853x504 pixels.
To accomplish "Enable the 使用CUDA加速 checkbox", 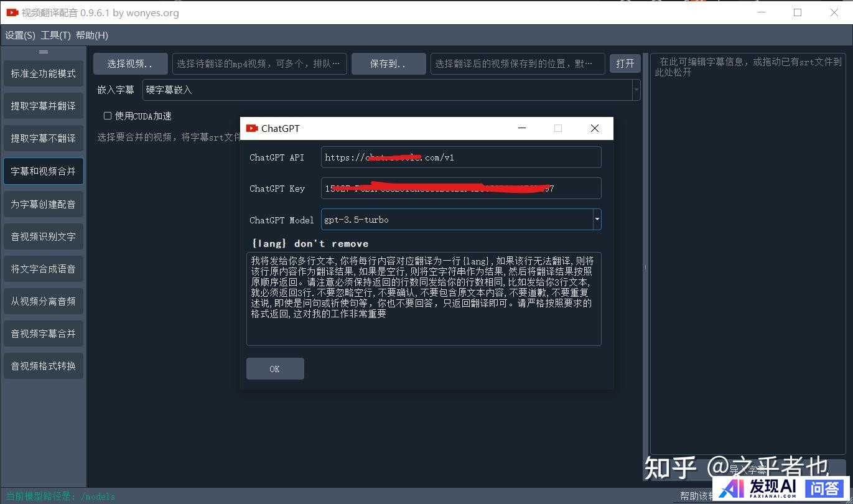I will click(108, 116).
